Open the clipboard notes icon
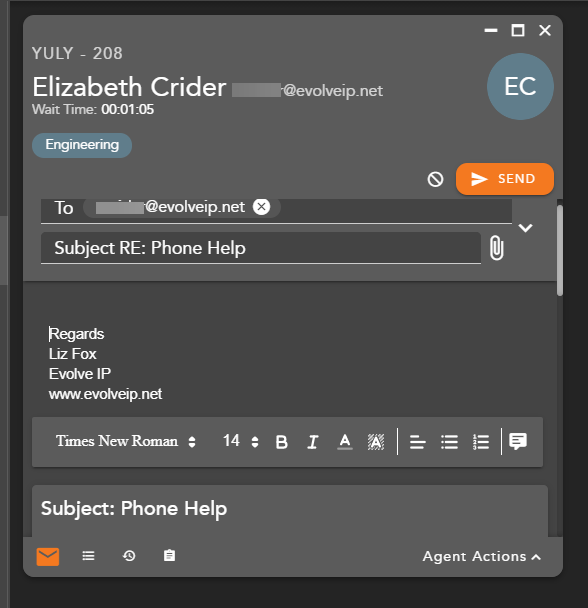This screenshot has width=588, height=608. point(169,556)
